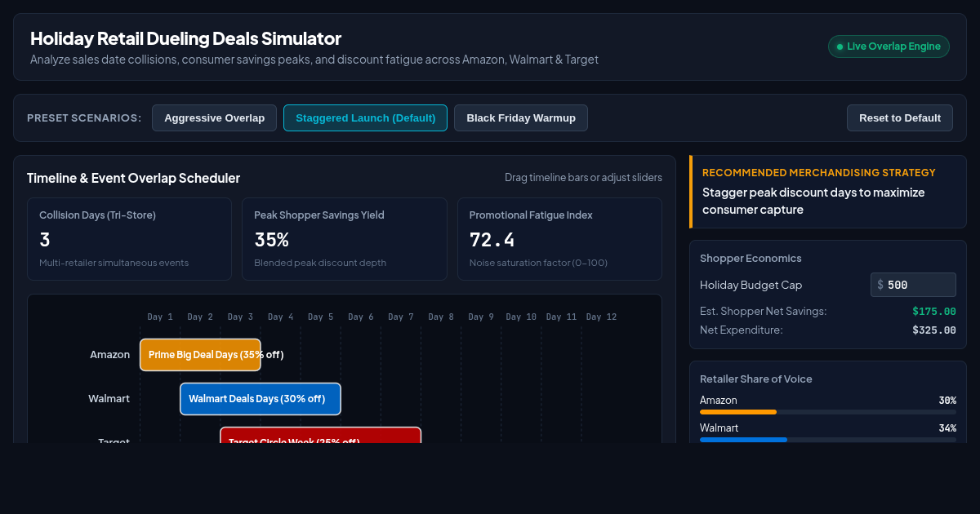
Task: Select the Prime Big Deal Days timeline bar
Action: click(x=200, y=355)
